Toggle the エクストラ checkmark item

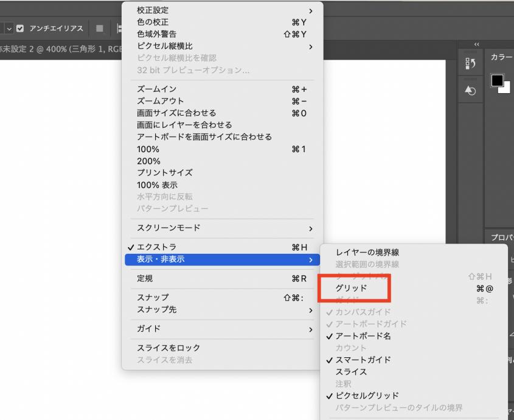(222, 247)
